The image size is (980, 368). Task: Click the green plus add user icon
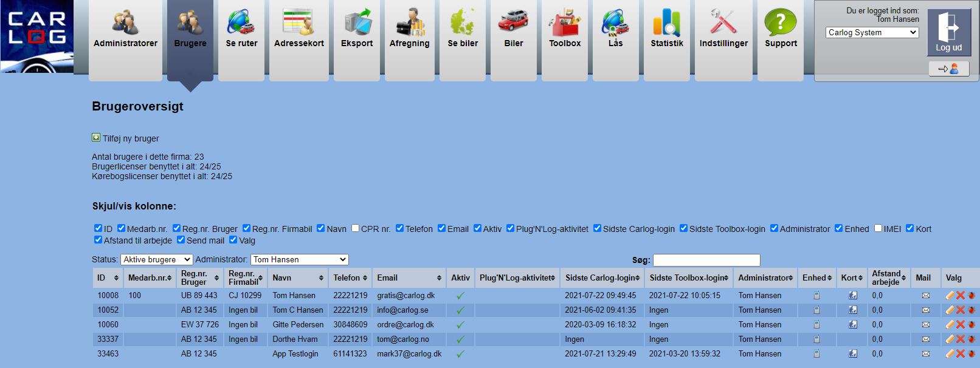96,138
